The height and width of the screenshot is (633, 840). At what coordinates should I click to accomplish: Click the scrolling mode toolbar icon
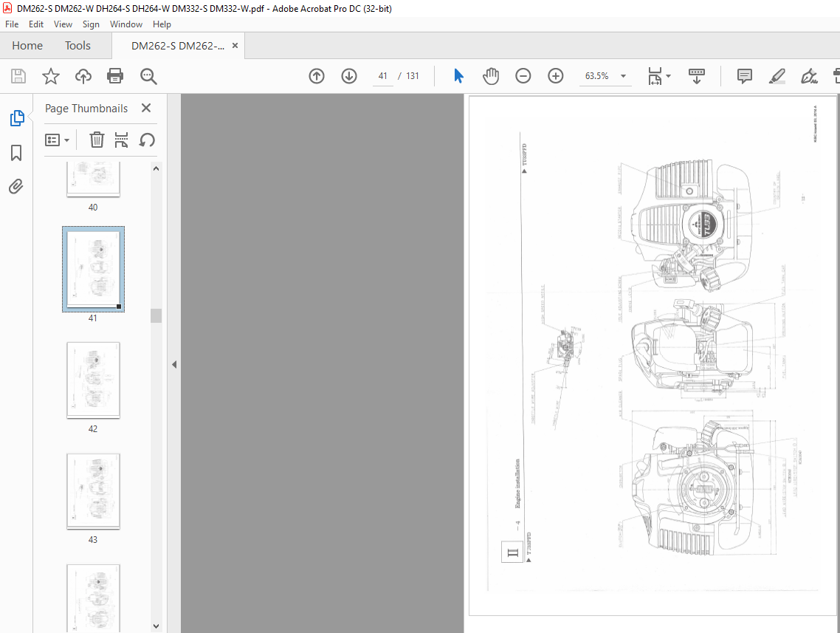(x=696, y=76)
